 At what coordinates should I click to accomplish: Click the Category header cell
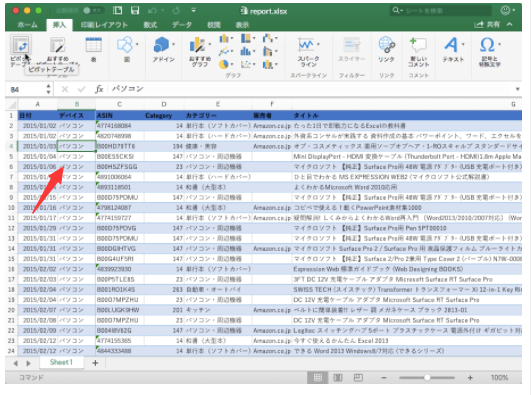click(x=164, y=116)
